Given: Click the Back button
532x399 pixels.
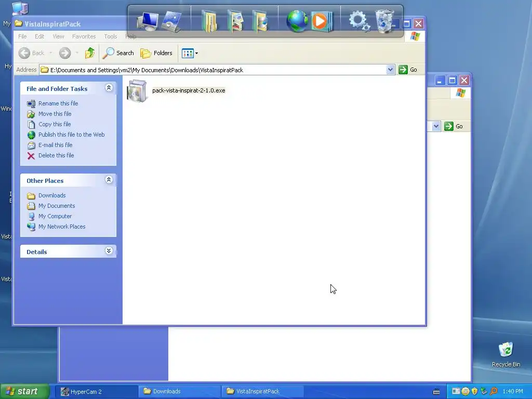Looking at the screenshot, I should [x=32, y=53].
